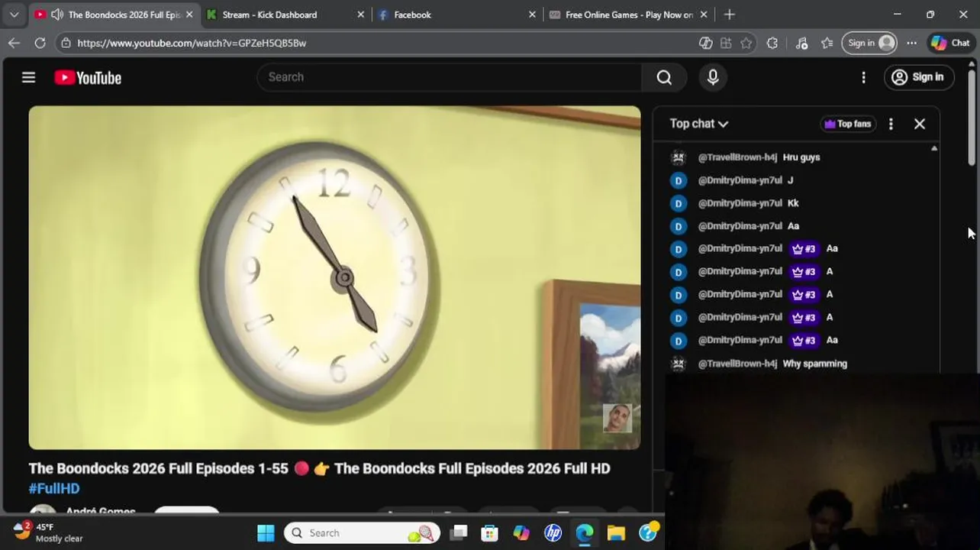Open a new browser tab
The width and height of the screenshot is (980, 550).
pyautogui.click(x=730, y=15)
